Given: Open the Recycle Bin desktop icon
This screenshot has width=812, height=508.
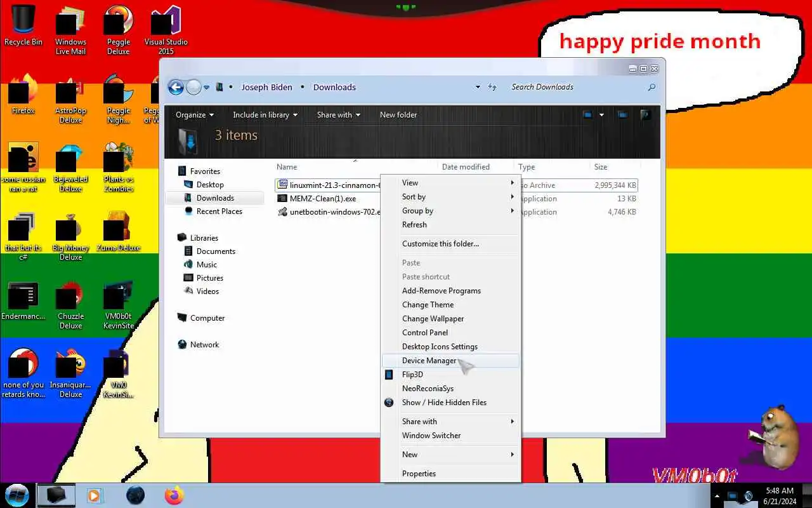Looking at the screenshot, I should 23,26.
